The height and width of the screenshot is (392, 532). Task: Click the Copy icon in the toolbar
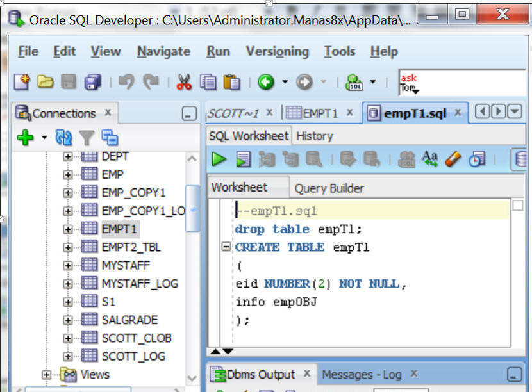click(208, 82)
